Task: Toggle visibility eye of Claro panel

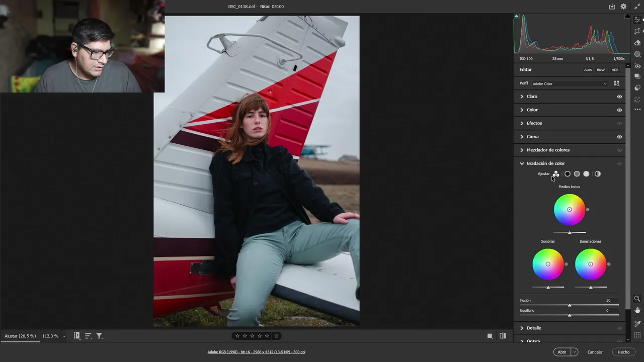Action: coord(619,97)
